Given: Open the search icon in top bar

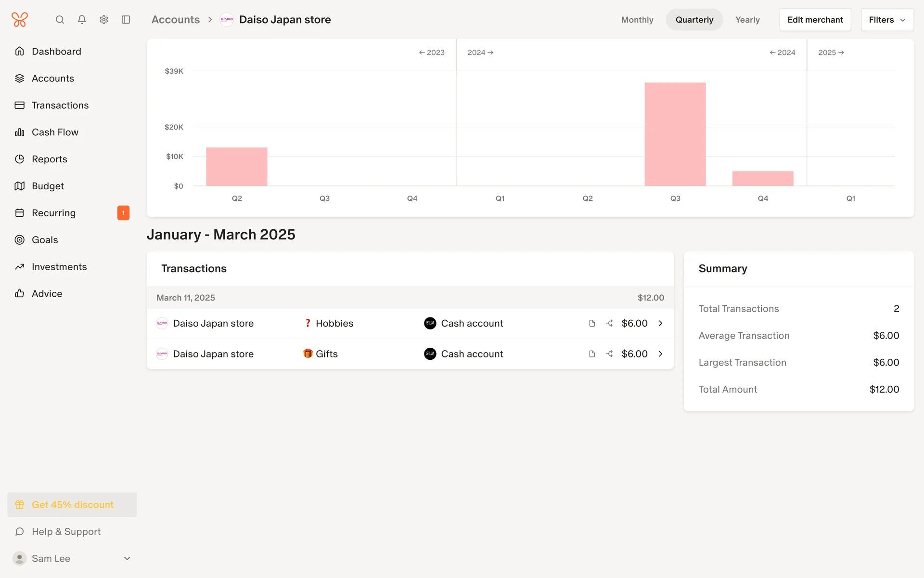Looking at the screenshot, I should [x=60, y=20].
